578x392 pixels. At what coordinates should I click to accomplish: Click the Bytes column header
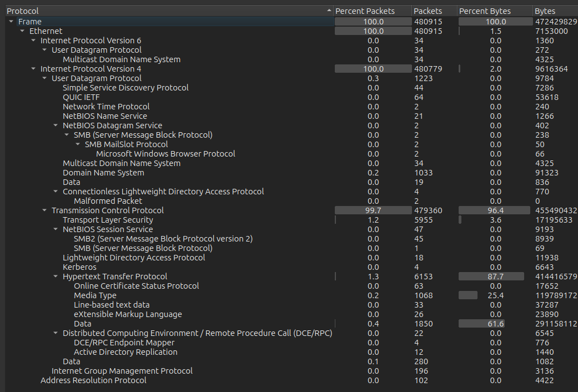(x=545, y=11)
